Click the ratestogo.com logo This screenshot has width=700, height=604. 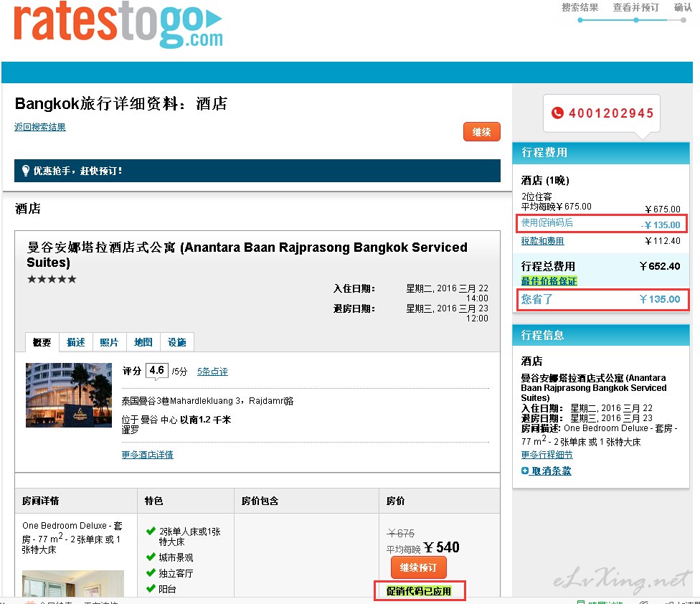(118, 25)
